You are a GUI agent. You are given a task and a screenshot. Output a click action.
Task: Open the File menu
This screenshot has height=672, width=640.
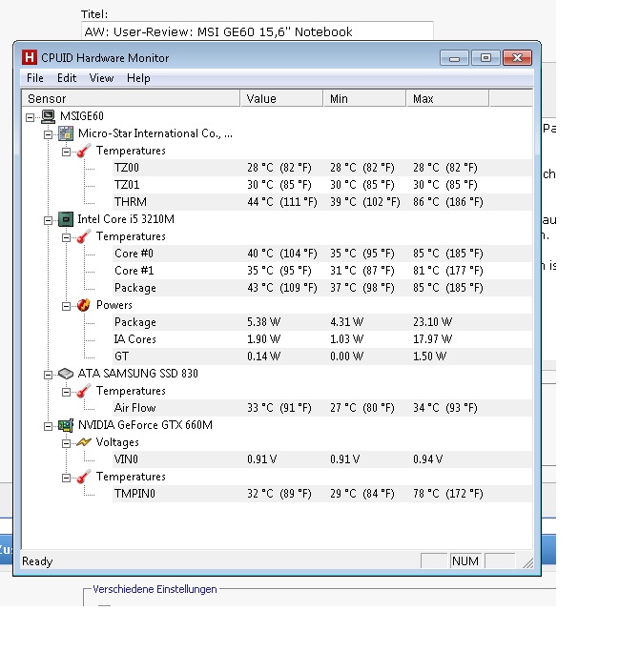(x=34, y=78)
